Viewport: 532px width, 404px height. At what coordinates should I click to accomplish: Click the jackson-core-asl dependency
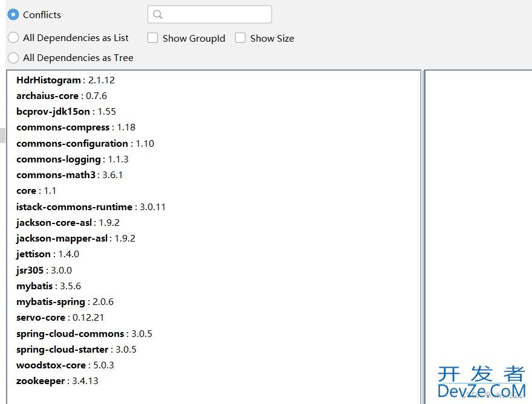(x=68, y=223)
